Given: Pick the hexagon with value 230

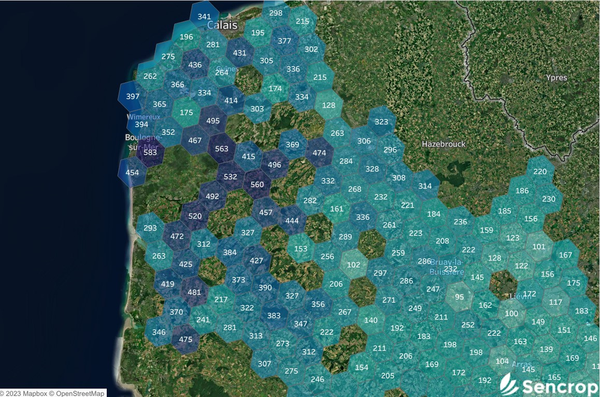Looking at the screenshot, I should pyautogui.click(x=549, y=199).
